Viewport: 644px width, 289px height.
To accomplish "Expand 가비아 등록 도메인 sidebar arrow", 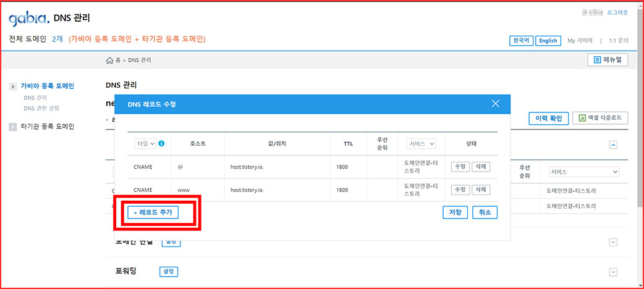I will pos(13,86).
